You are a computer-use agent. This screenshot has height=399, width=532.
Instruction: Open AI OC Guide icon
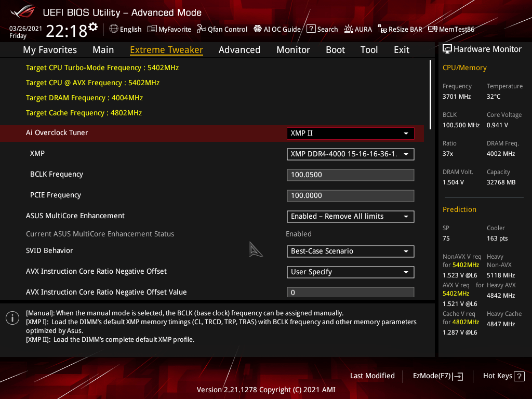pyautogui.click(x=258, y=29)
